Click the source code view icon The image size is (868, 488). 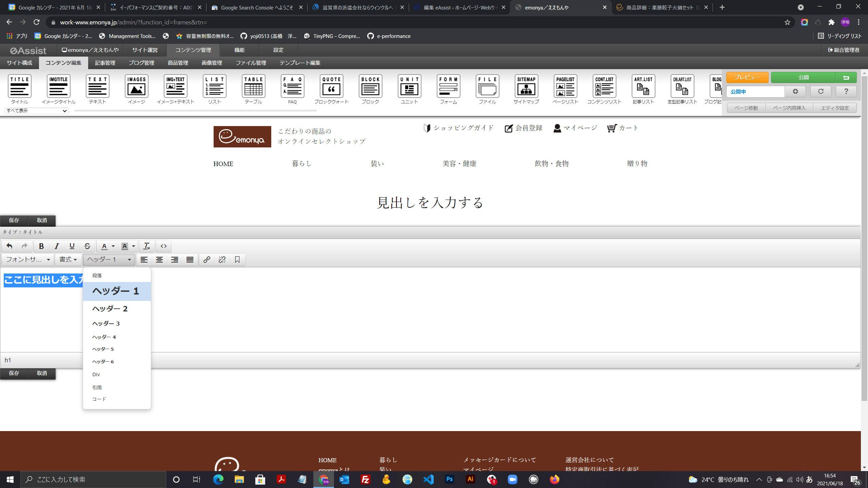click(x=163, y=246)
